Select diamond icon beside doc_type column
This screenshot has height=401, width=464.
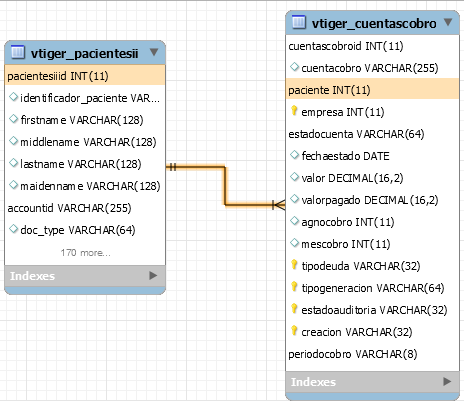pos(13,229)
